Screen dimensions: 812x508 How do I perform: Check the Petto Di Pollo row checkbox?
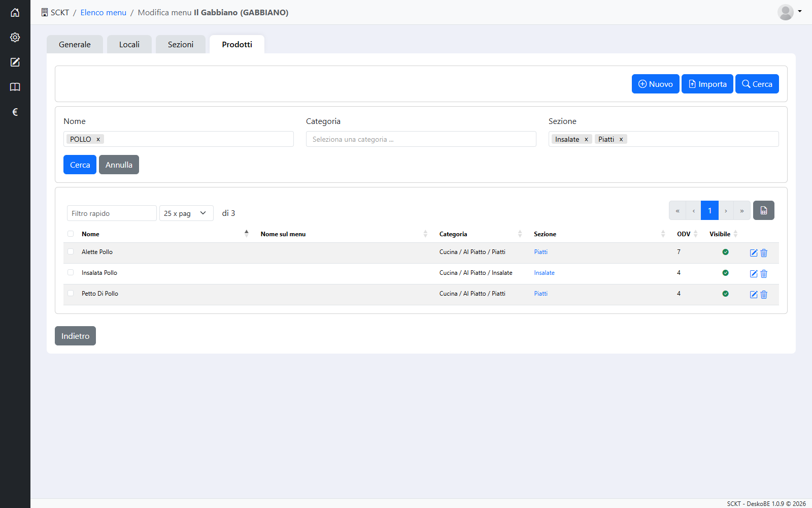[x=71, y=293]
